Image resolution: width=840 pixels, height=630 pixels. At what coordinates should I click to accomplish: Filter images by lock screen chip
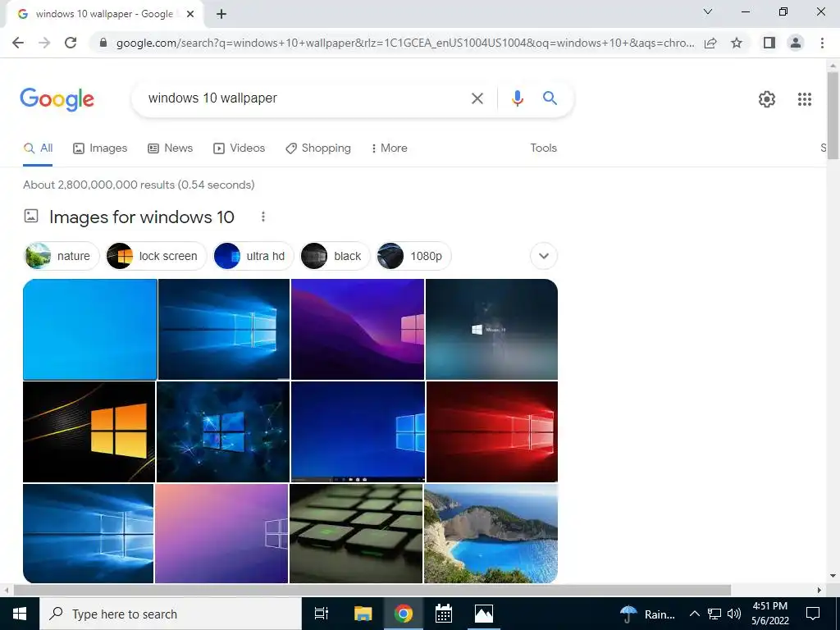(x=156, y=256)
